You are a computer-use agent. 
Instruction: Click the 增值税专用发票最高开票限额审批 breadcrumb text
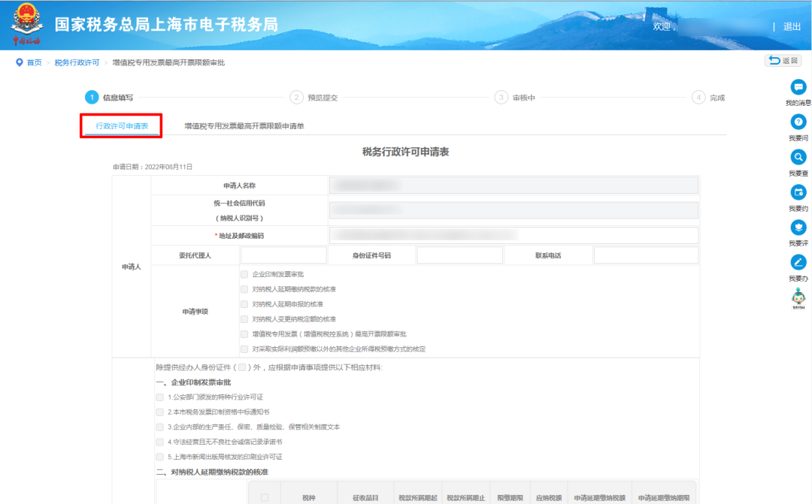[168, 62]
